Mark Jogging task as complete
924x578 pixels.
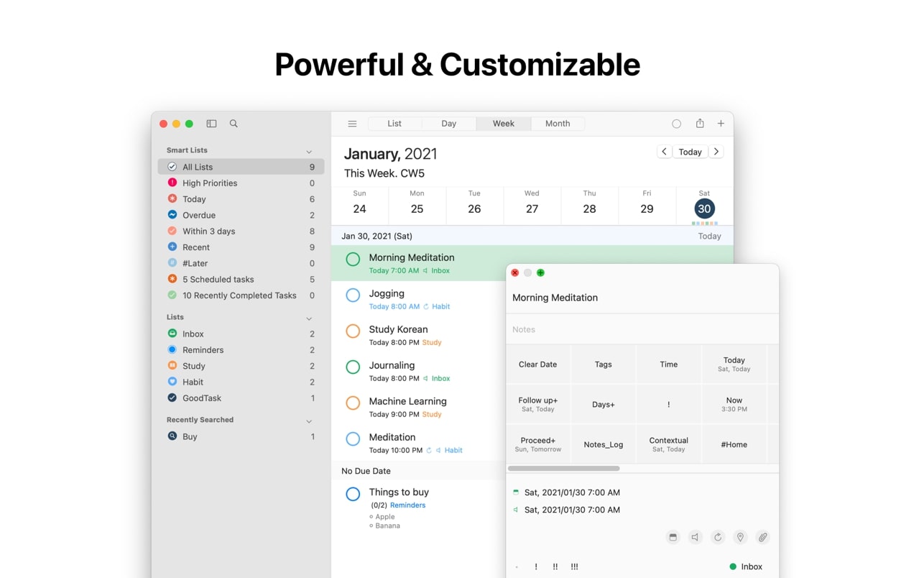pyautogui.click(x=353, y=295)
